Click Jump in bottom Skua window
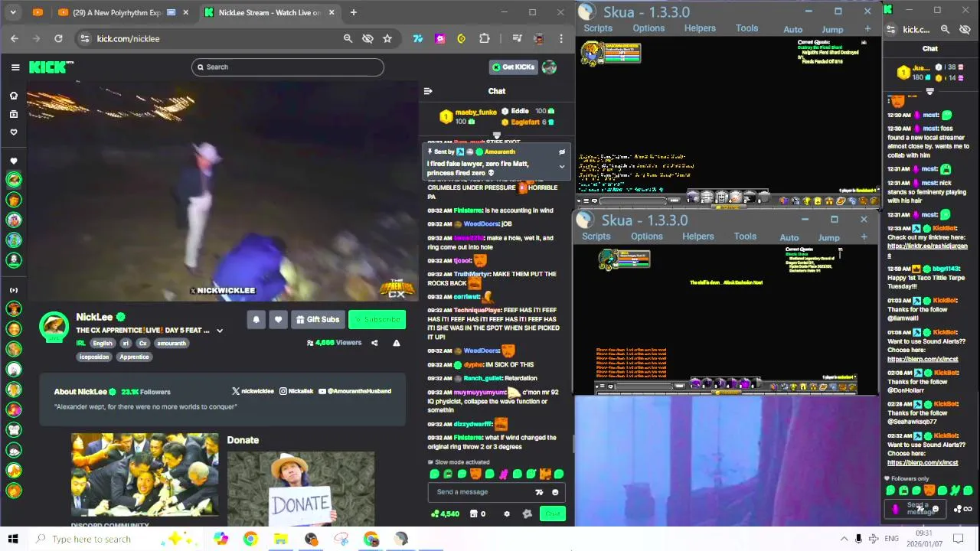 (828, 238)
